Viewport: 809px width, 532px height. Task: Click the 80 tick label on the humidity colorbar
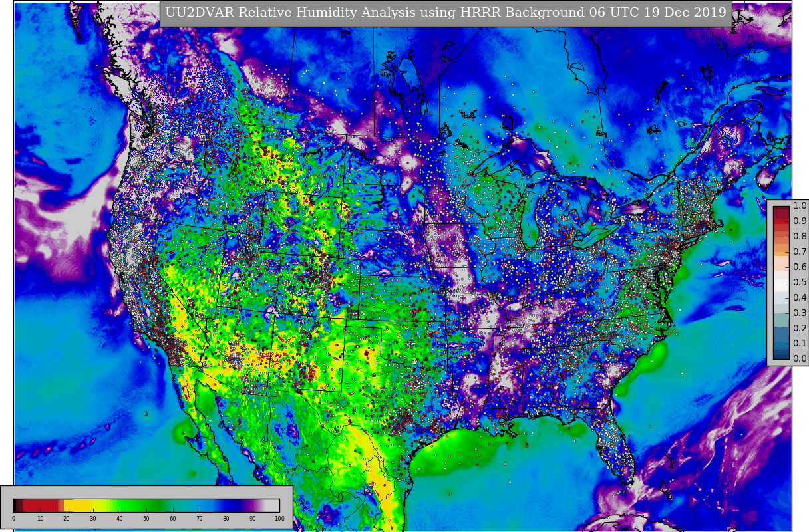pos(226,519)
